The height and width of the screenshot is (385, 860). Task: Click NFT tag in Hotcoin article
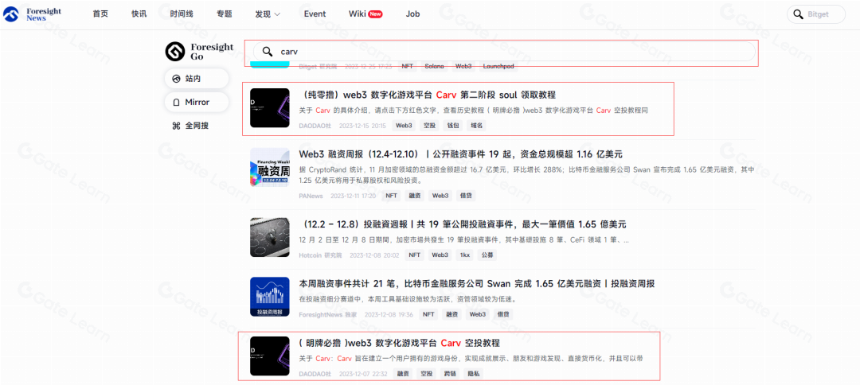coord(414,255)
